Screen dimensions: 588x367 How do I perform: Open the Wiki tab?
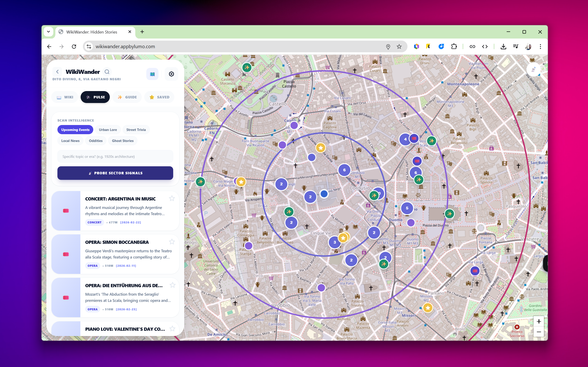click(65, 97)
